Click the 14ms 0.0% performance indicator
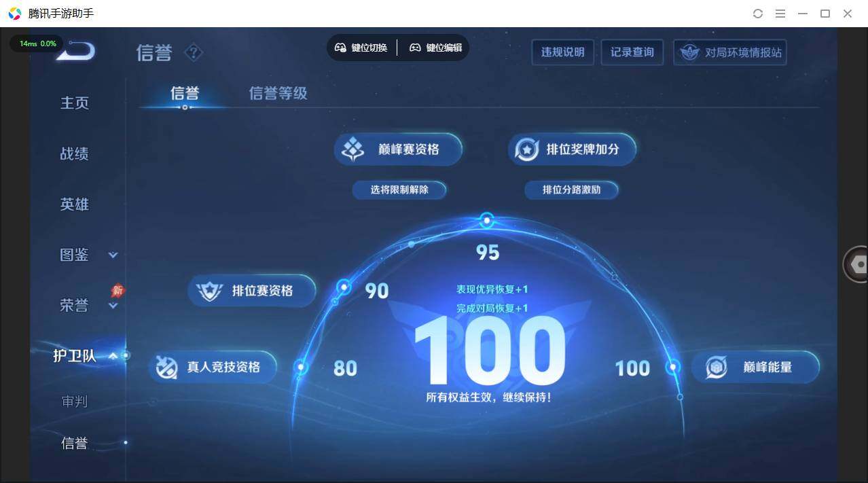 [x=37, y=43]
